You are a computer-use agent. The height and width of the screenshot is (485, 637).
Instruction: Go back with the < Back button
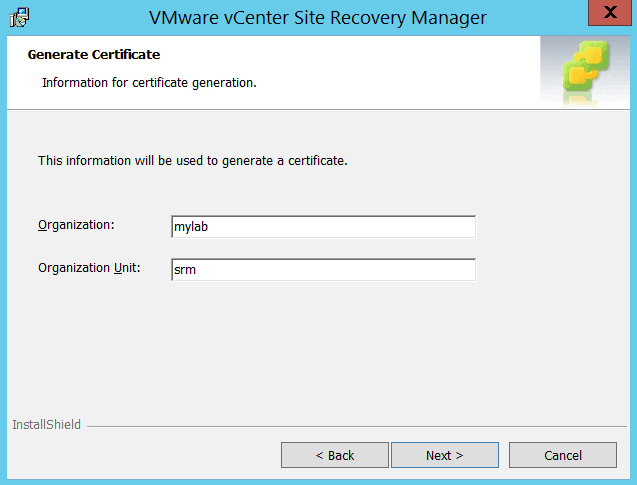[x=334, y=455]
